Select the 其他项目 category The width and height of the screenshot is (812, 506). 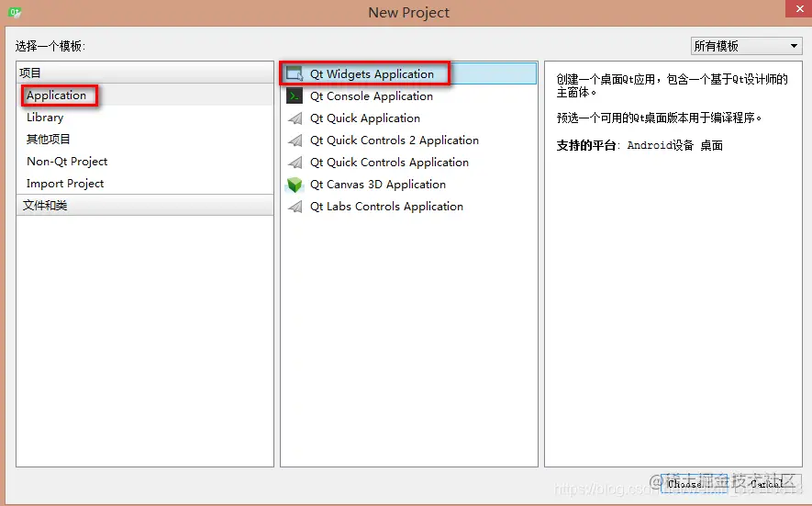[48, 139]
